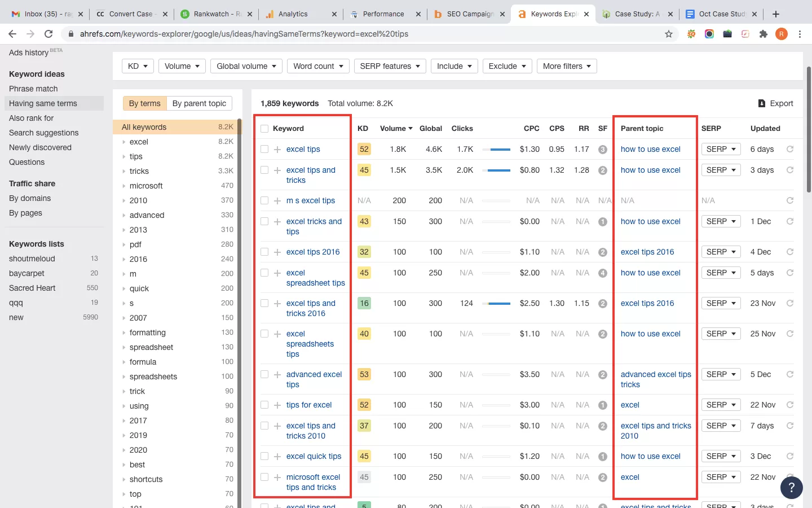
Task: Click the clicks bar for excel tips and tricks
Action: 498,170
